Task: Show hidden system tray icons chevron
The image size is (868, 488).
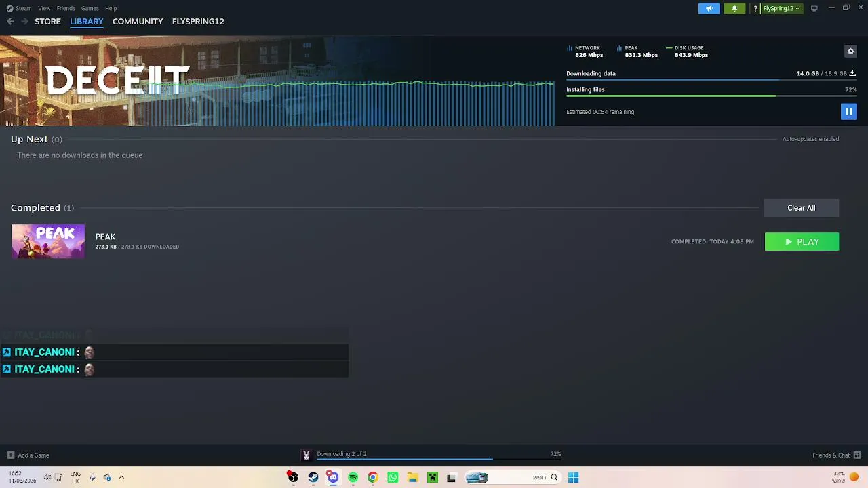Action: pos(121,477)
